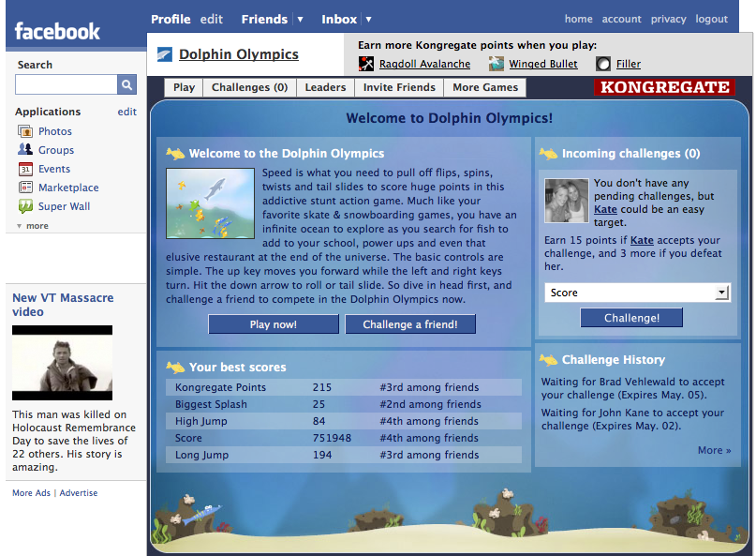Open the More Games tab
Screen dimensions: 756x556
pyautogui.click(x=485, y=87)
